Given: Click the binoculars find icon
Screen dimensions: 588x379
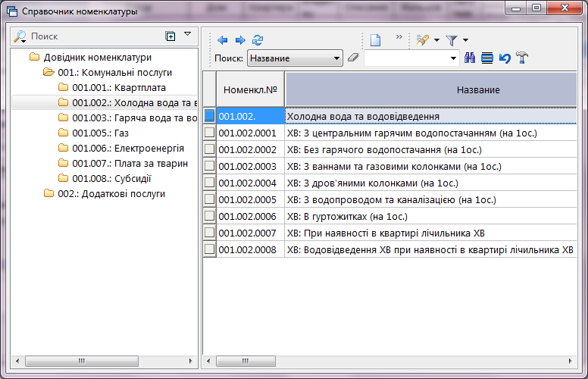Looking at the screenshot, I should coord(470,58).
